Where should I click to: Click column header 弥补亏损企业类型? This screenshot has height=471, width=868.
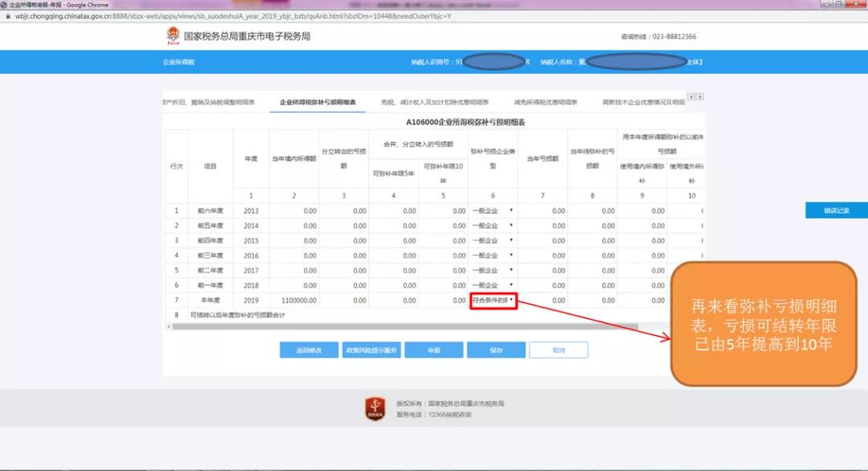(x=493, y=158)
